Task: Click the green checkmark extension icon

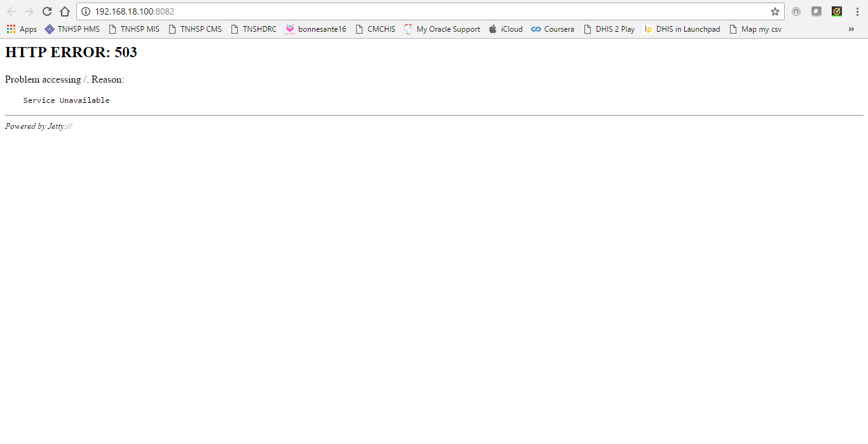Action: pos(837,11)
